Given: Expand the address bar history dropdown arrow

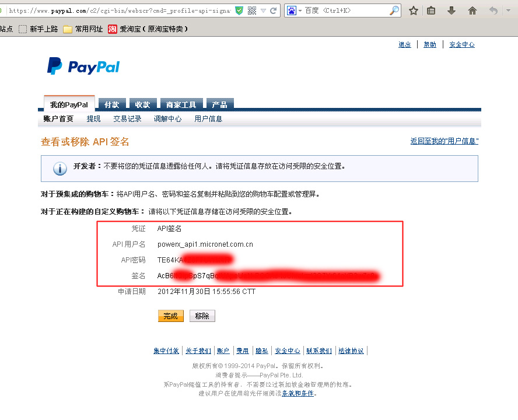Looking at the screenshot, I should (x=263, y=10).
